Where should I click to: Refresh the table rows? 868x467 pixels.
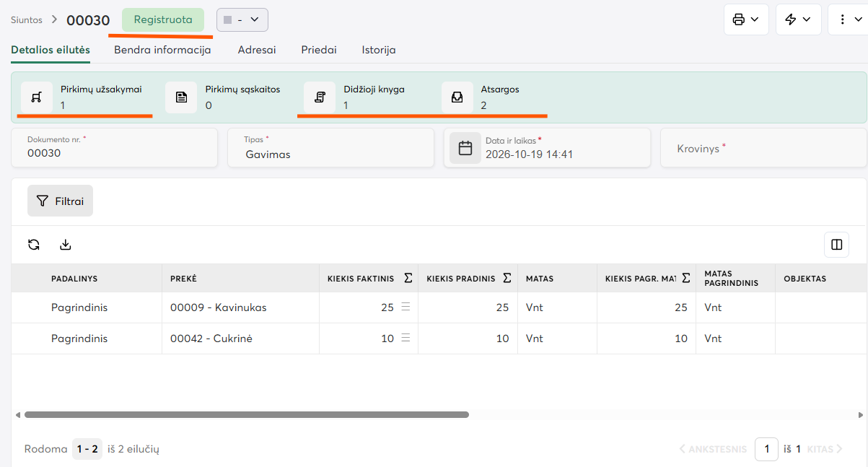point(34,245)
